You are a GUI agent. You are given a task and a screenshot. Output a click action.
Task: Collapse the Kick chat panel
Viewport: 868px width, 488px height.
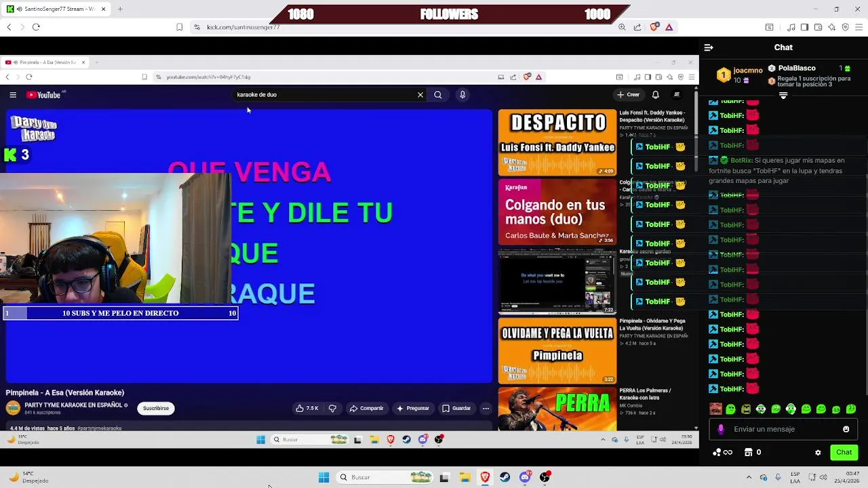click(x=709, y=47)
